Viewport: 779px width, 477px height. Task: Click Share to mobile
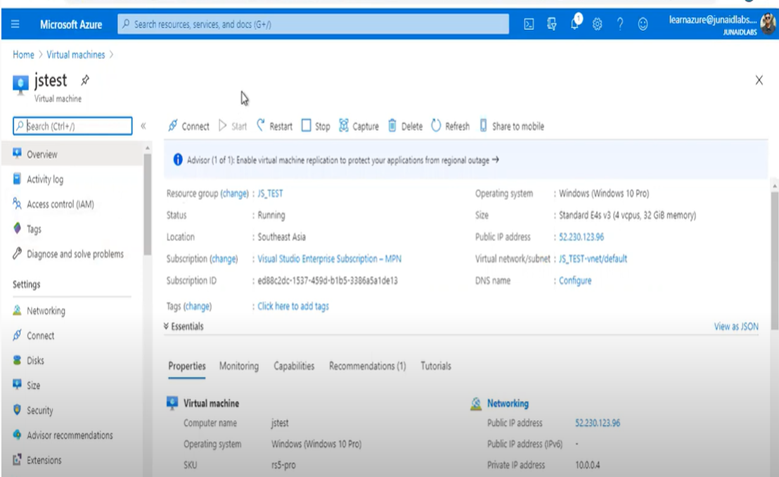click(512, 126)
